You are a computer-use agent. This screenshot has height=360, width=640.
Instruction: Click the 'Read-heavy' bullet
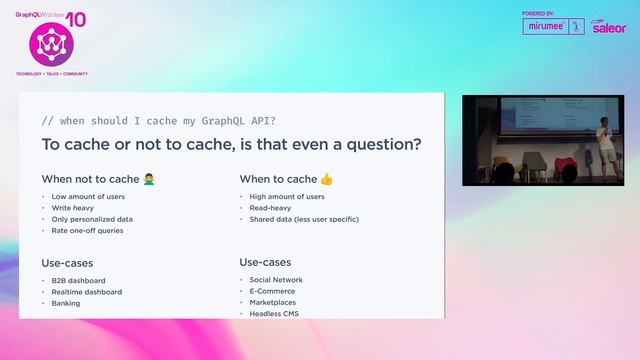(270, 208)
